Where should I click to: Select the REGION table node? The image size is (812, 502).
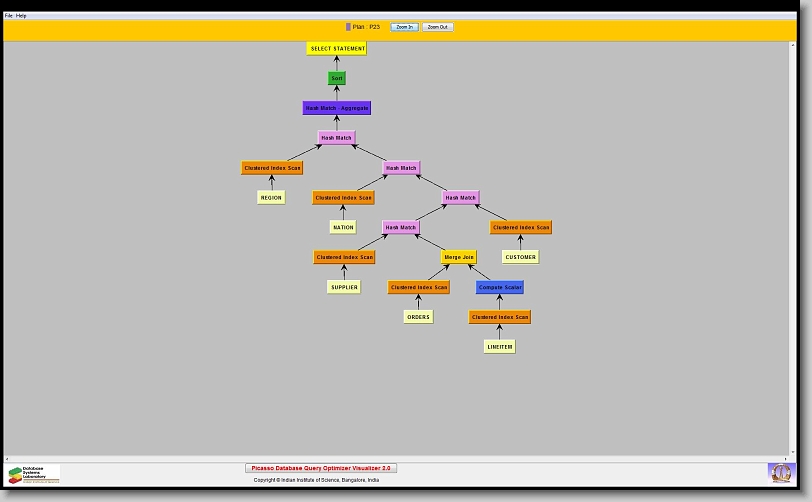271,198
